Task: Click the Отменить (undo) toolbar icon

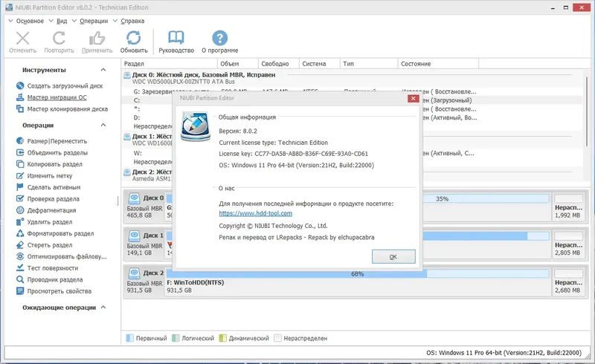Action: pos(23,39)
